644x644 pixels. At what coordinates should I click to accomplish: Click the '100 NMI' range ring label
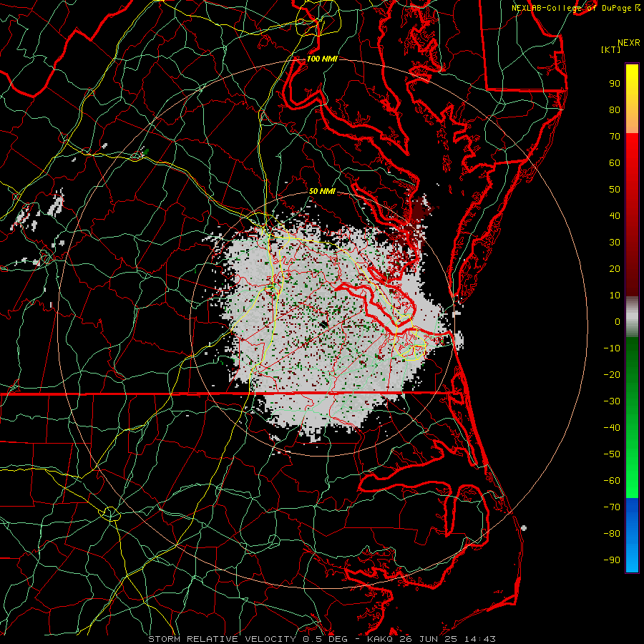point(322,59)
